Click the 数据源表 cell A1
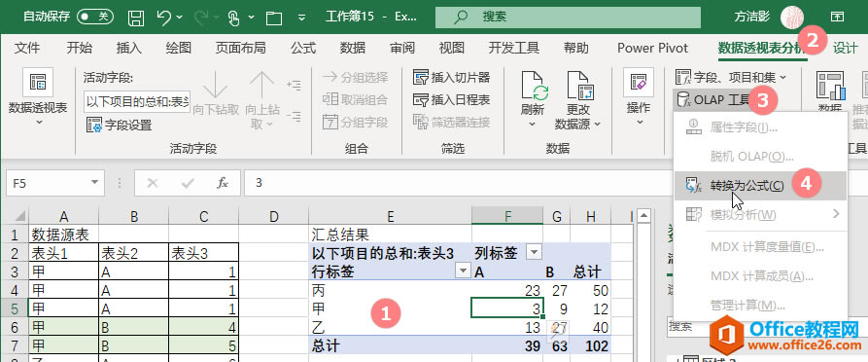The image size is (868, 362). tap(63, 234)
